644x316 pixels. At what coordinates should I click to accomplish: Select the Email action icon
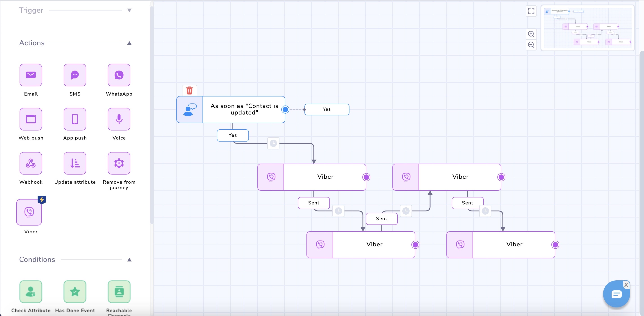(31, 75)
